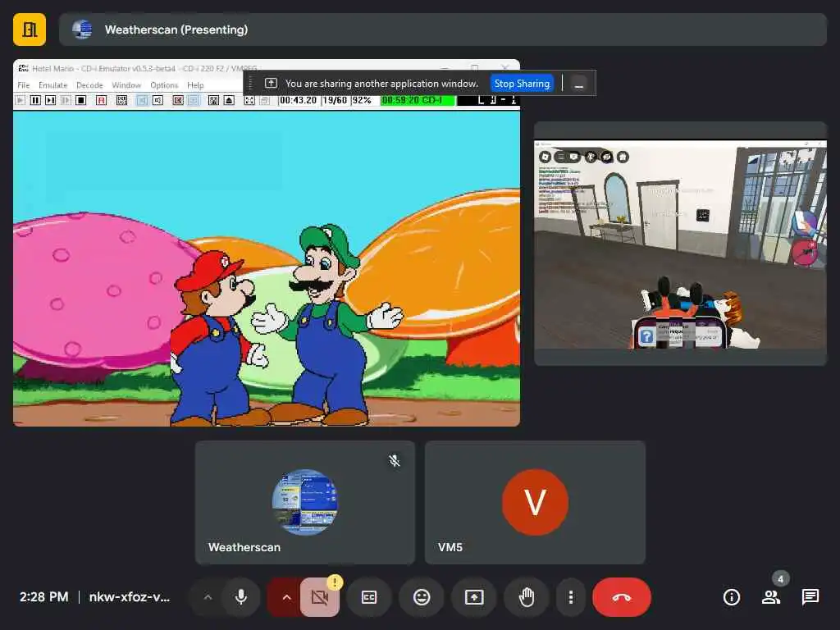Viewport: 840px width, 630px height.
Task: Click Stop Sharing button
Action: click(522, 84)
